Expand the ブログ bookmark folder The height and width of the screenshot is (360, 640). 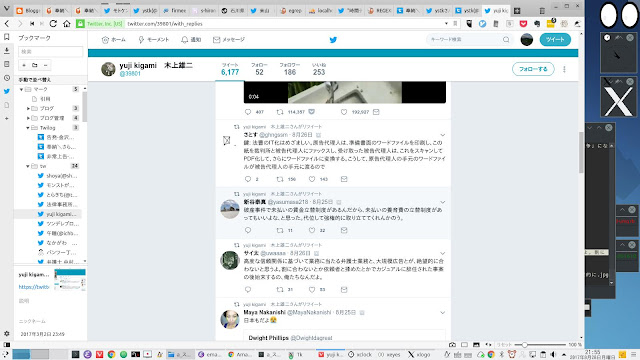[x=28, y=108]
